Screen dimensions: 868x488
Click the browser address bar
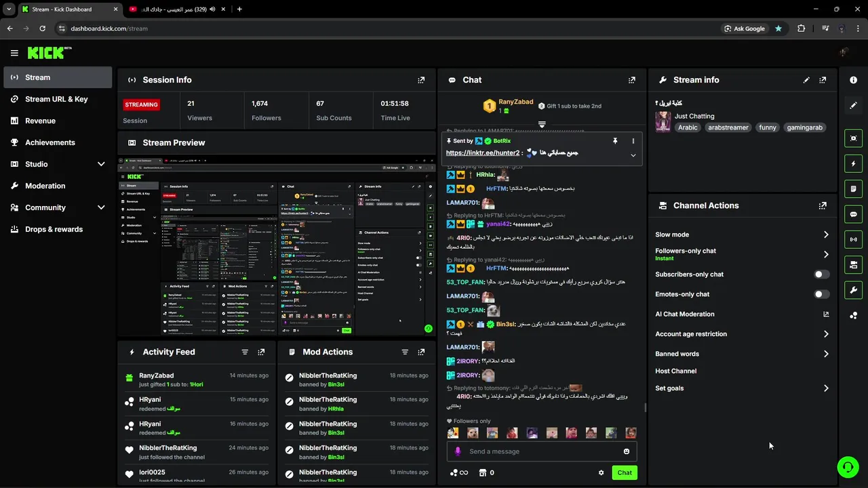(387, 28)
